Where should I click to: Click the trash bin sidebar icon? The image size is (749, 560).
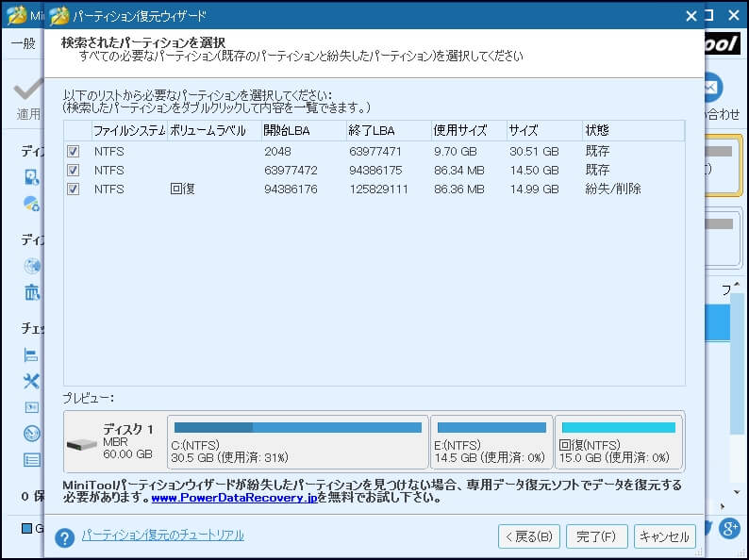tap(32, 292)
